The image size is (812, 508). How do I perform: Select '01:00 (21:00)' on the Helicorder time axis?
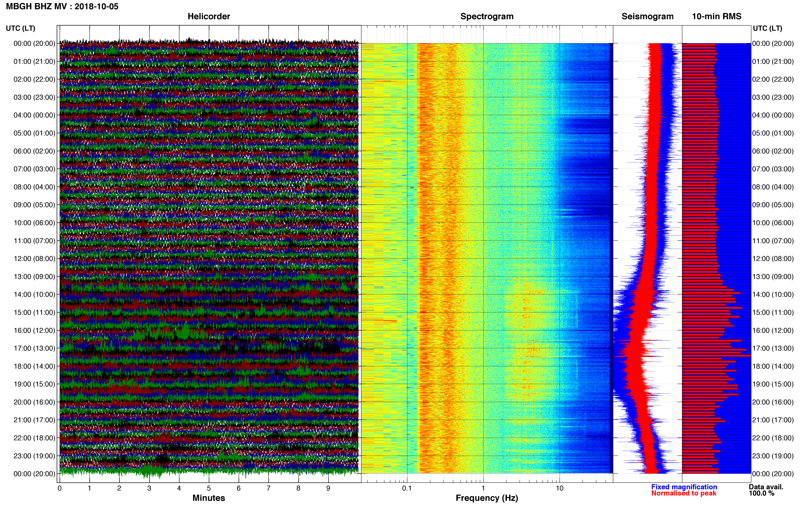(x=34, y=62)
